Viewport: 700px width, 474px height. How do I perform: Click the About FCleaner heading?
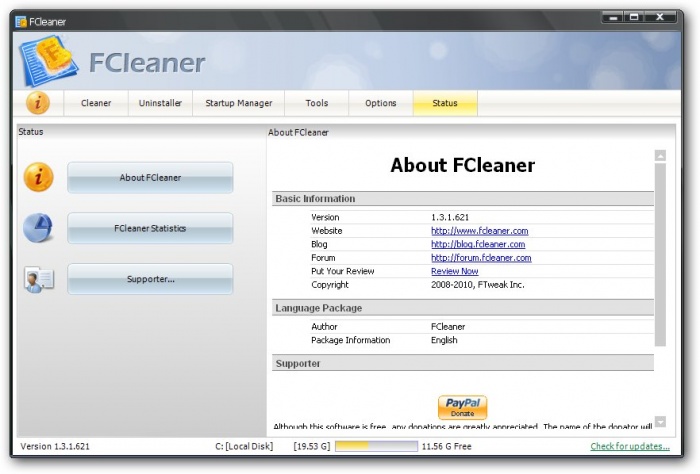462,165
